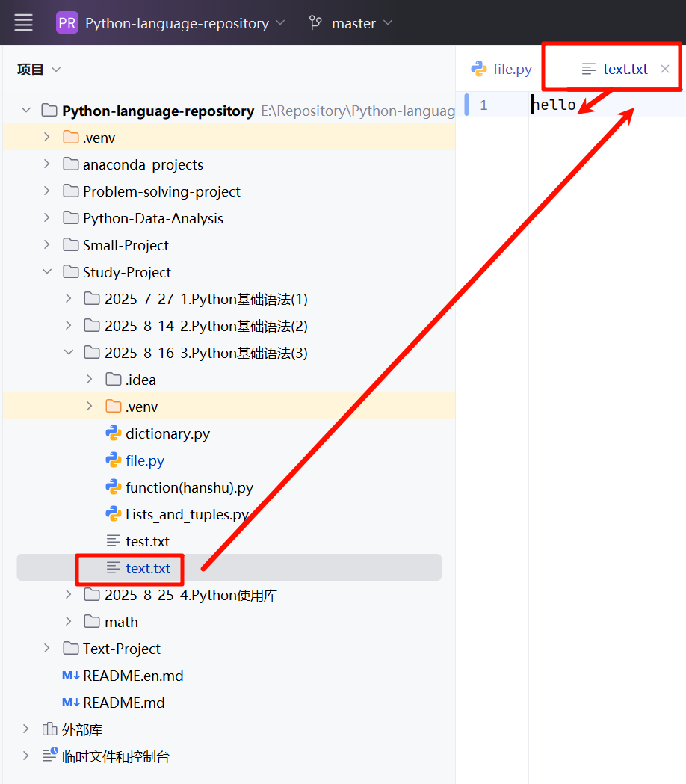Select the Problem-solving-project folder icon
The image size is (686, 784).
tap(71, 191)
